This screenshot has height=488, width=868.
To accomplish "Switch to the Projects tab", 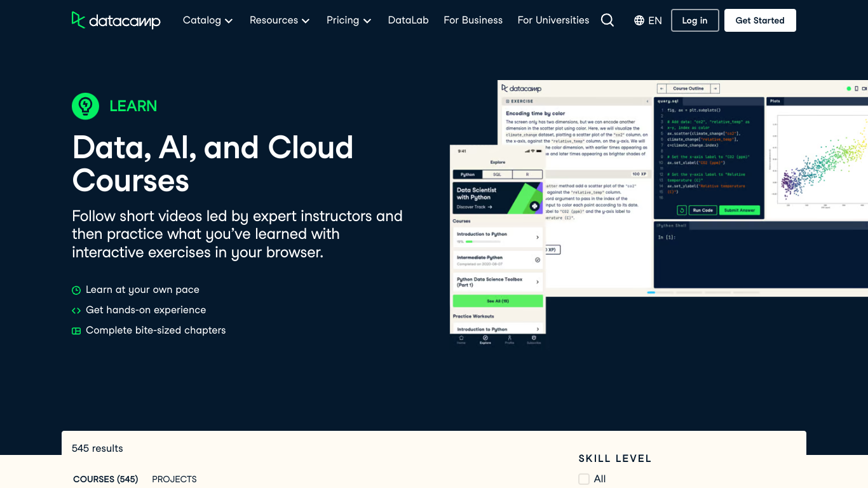I will [x=174, y=479].
